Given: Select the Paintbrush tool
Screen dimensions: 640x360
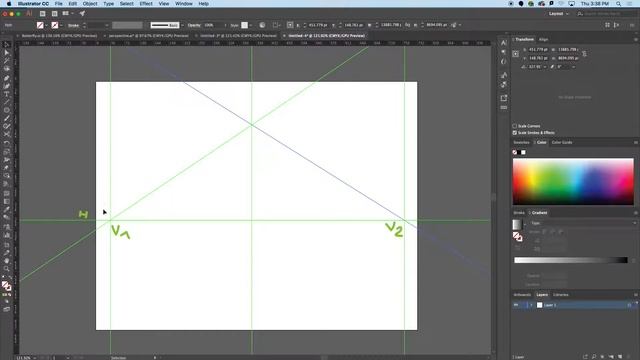Looking at the screenshot, I should [x=7, y=118].
